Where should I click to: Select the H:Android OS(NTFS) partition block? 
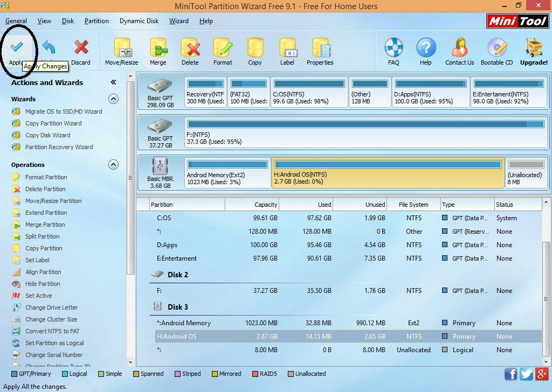tap(388, 173)
